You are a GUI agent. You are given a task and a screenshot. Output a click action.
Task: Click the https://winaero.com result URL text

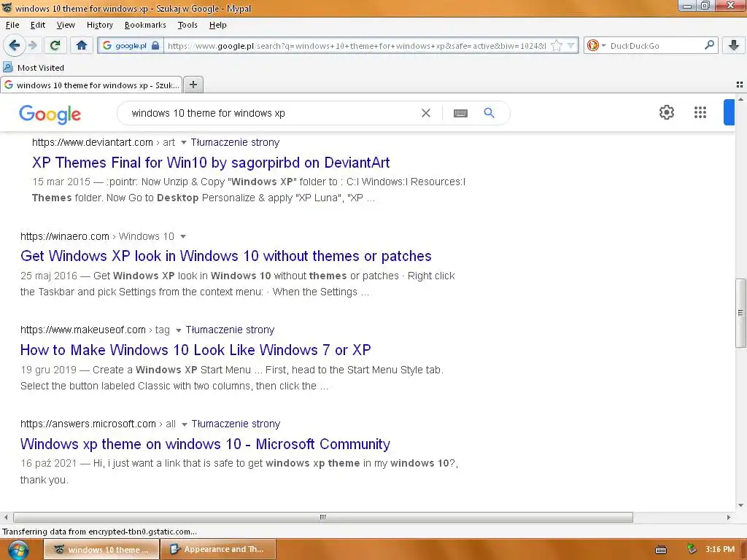(65, 236)
